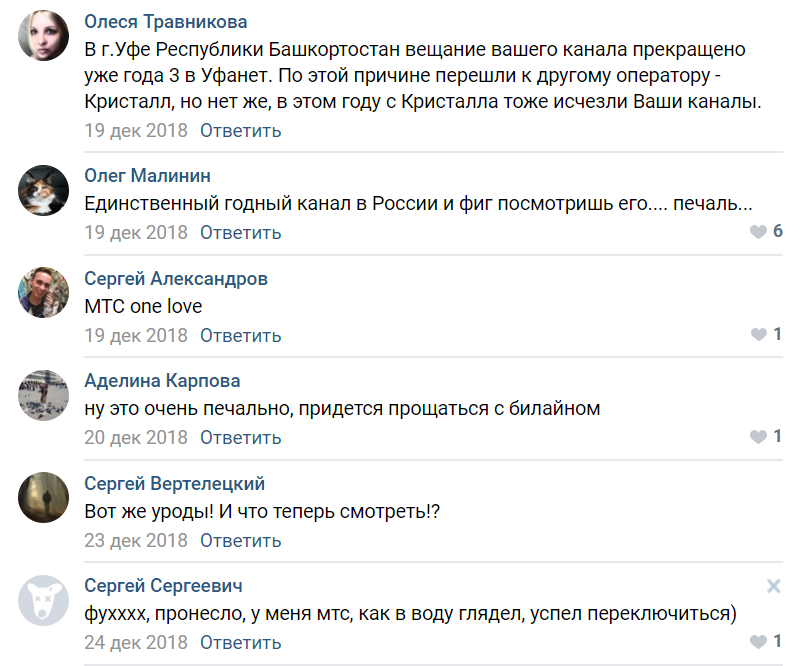The width and height of the screenshot is (801, 666).
Task: Open Олег Малинин's cat avatar
Action: 44,190
